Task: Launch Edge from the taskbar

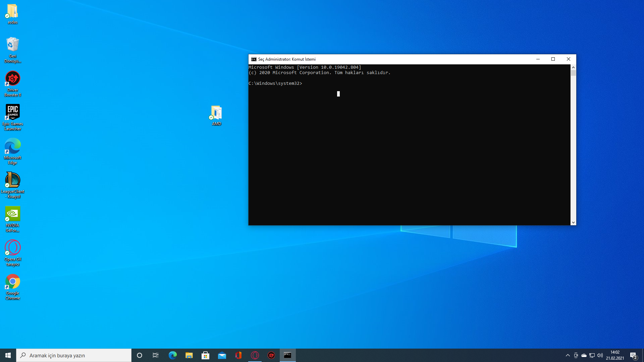Action: click(x=172, y=355)
